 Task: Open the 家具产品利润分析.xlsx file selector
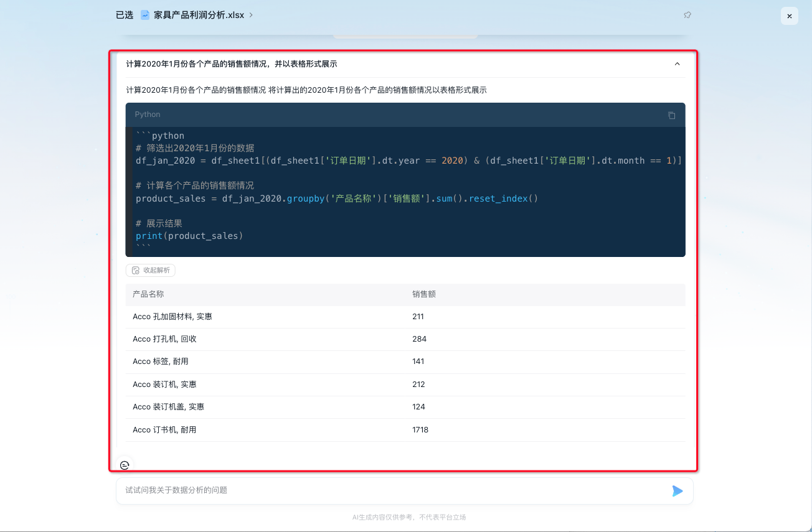[x=197, y=15]
